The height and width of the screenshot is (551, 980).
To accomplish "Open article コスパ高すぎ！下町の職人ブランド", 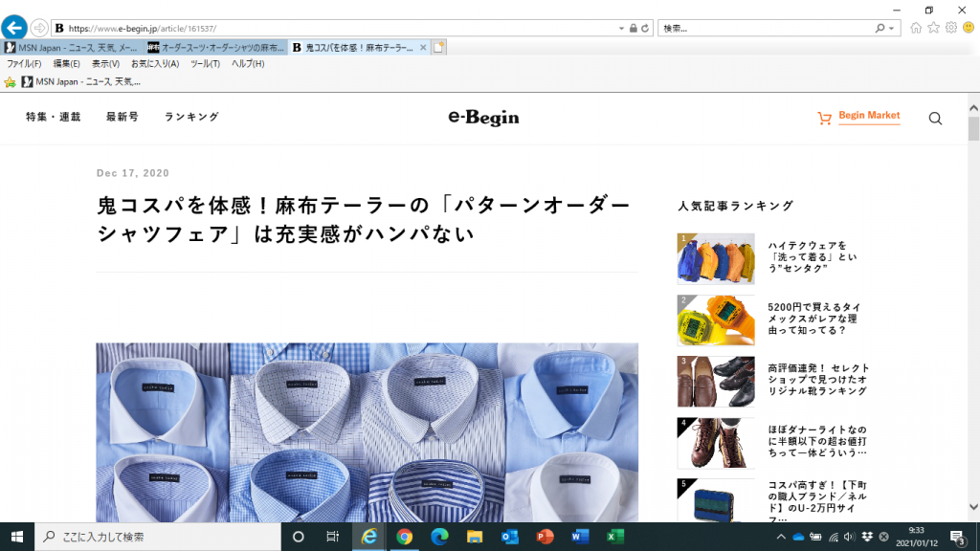I will click(817, 501).
